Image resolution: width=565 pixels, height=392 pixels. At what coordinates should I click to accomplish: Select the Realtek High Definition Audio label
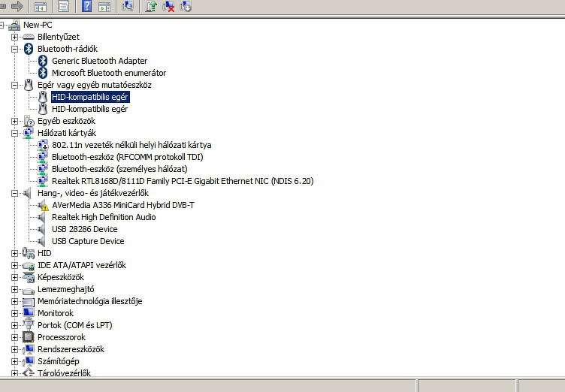point(104,217)
